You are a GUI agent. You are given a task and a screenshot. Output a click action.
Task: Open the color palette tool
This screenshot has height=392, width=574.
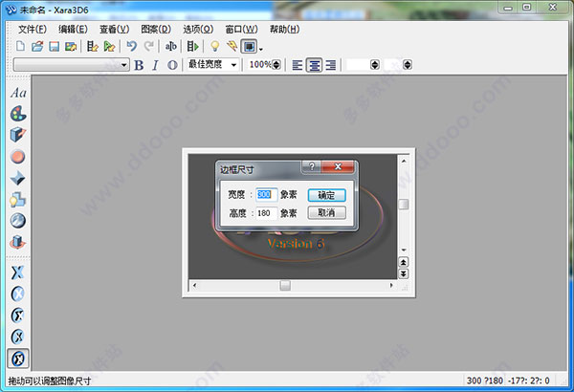click(x=18, y=114)
